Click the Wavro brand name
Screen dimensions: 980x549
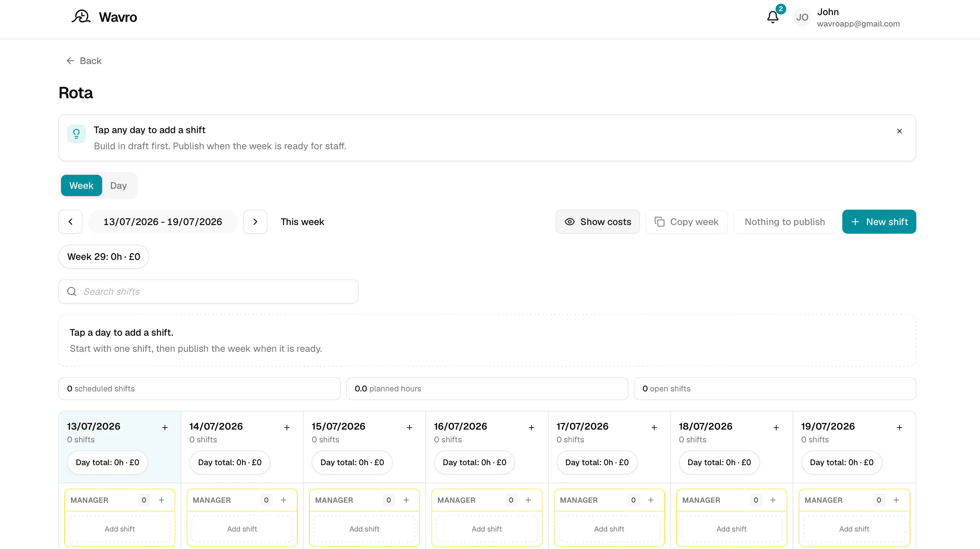(118, 17)
